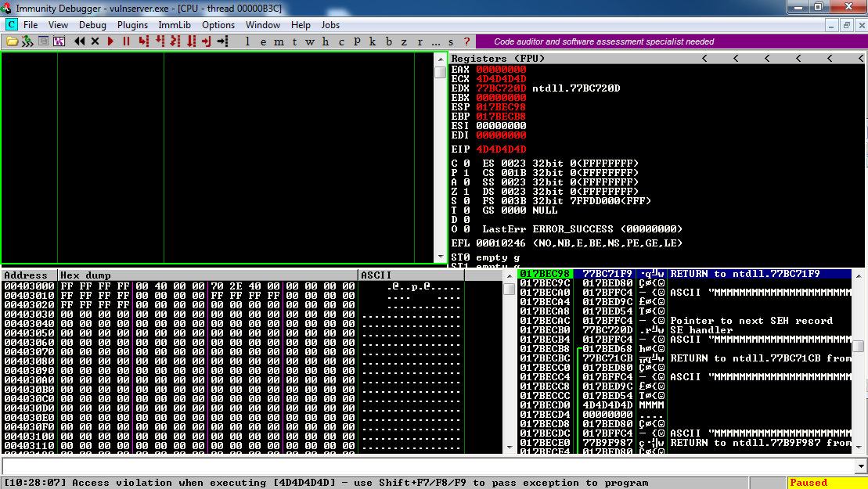
Task: Show memory map with 'm' button
Action: 280,41
